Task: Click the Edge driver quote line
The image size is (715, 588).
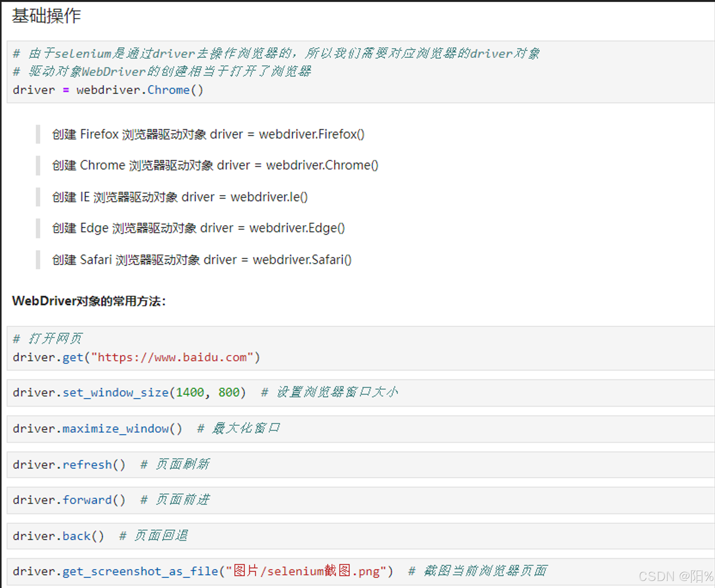Action: click(x=198, y=228)
